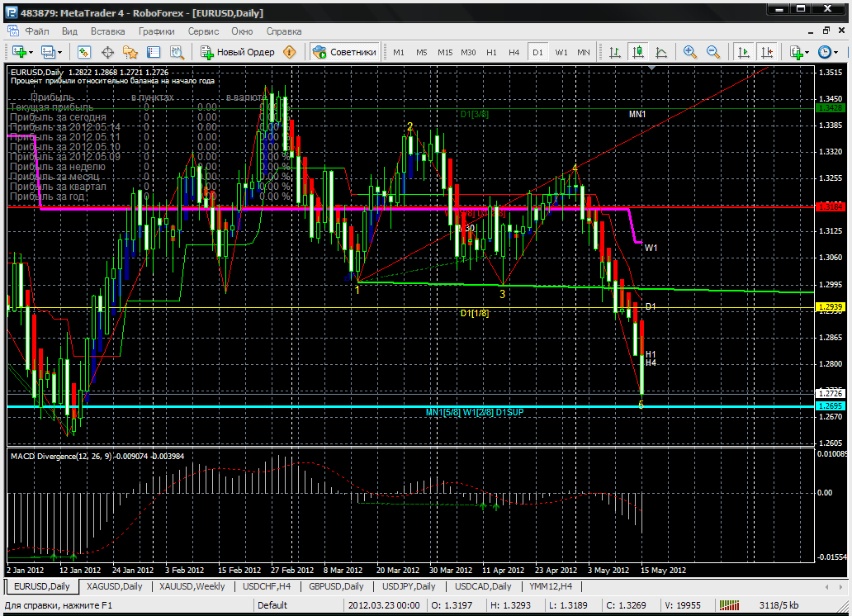Screen dimensions: 852x616
Task: Zoom out of the chart
Action: point(713,52)
